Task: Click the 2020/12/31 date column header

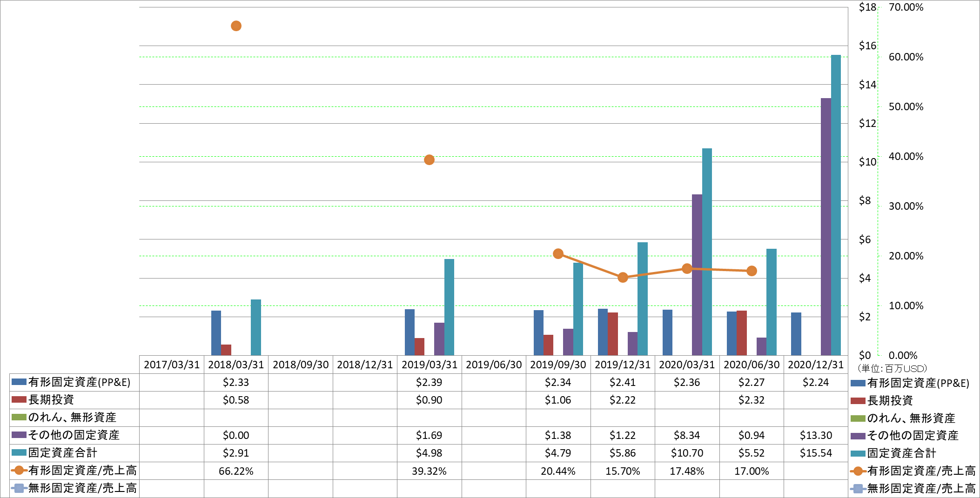Action: click(x=816, y=365)
